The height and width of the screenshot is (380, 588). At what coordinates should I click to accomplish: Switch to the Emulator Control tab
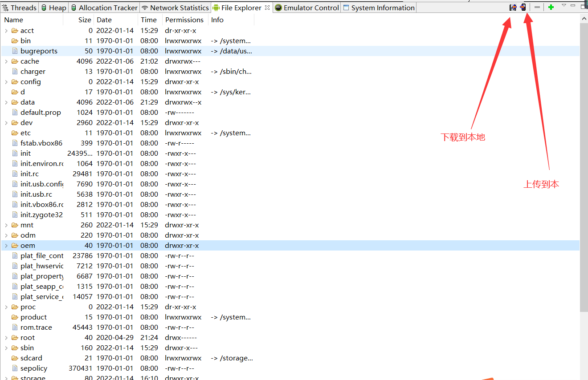point(306,7)
